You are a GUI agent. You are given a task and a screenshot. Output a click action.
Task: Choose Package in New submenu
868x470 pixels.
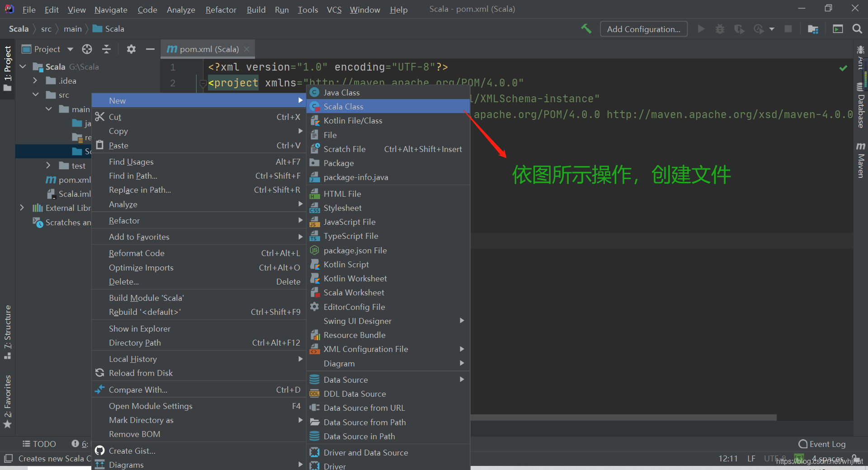388,163
